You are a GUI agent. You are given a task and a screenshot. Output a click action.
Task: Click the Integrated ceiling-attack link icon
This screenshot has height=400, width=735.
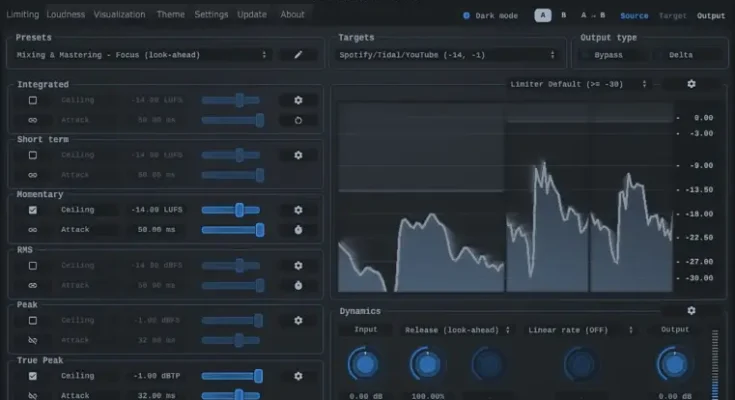click(x=33, y=120)
